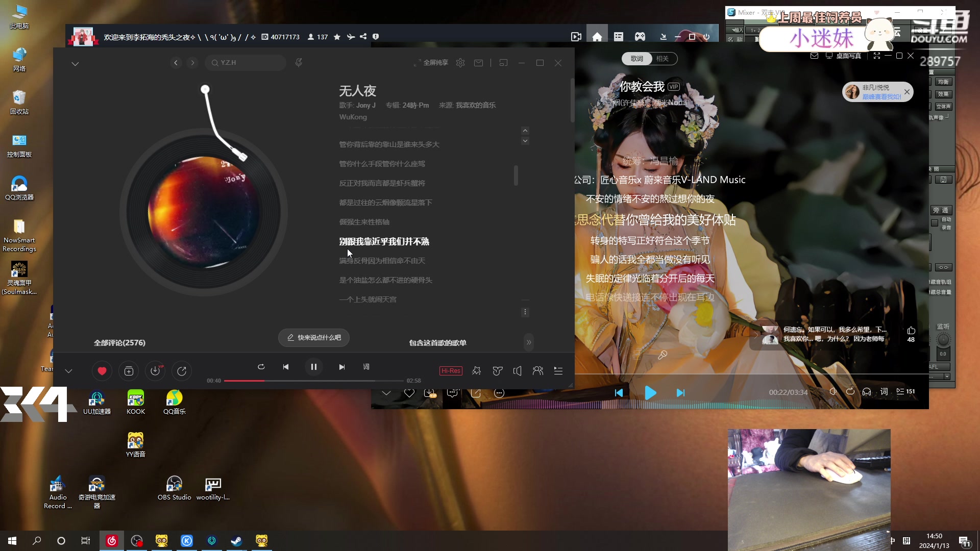Mute the volume in the QQ Music video player
980x551 pixels.
pyautogui.click(x=833, y=392)
